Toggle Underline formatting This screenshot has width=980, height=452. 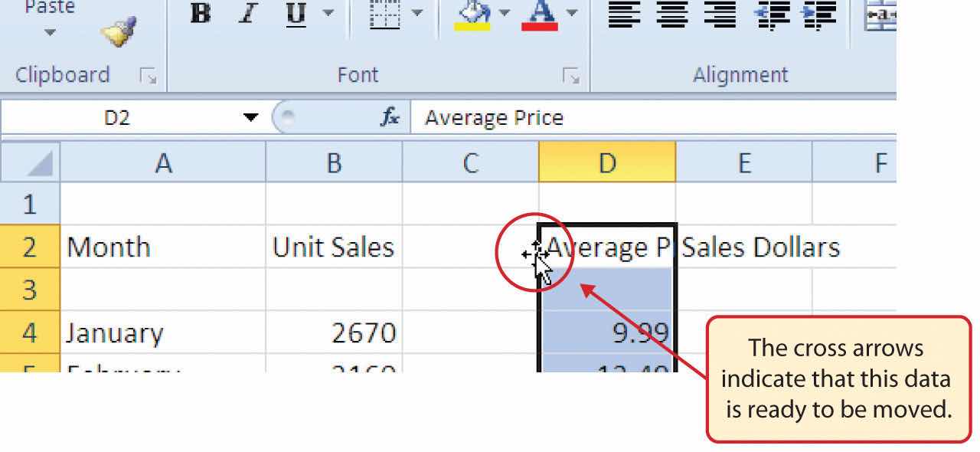tap(296, 15)
